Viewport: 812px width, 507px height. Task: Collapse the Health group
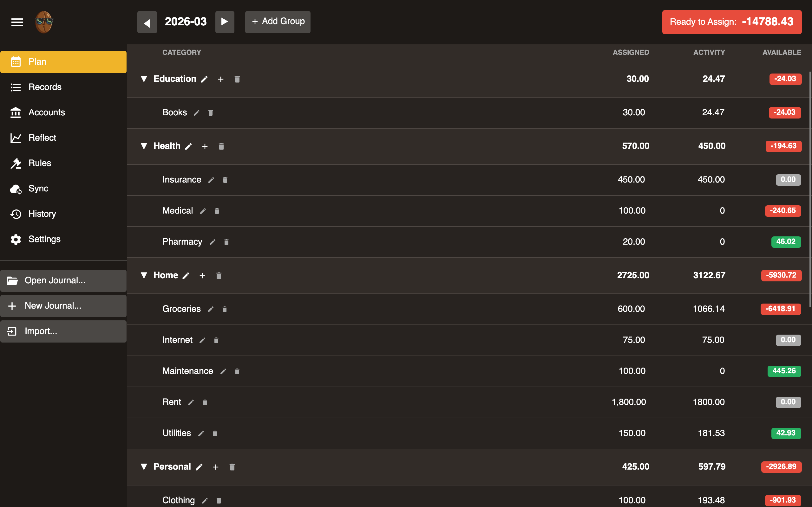tap(144, 146)
